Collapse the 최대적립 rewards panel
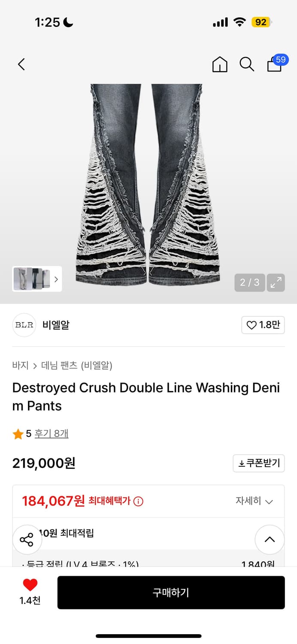 (x=270, y=539)
